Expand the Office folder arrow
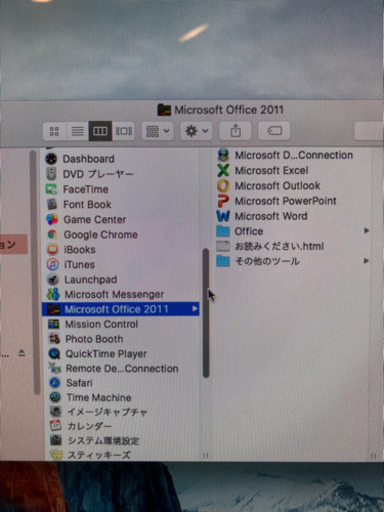 (x=366, y=231)
